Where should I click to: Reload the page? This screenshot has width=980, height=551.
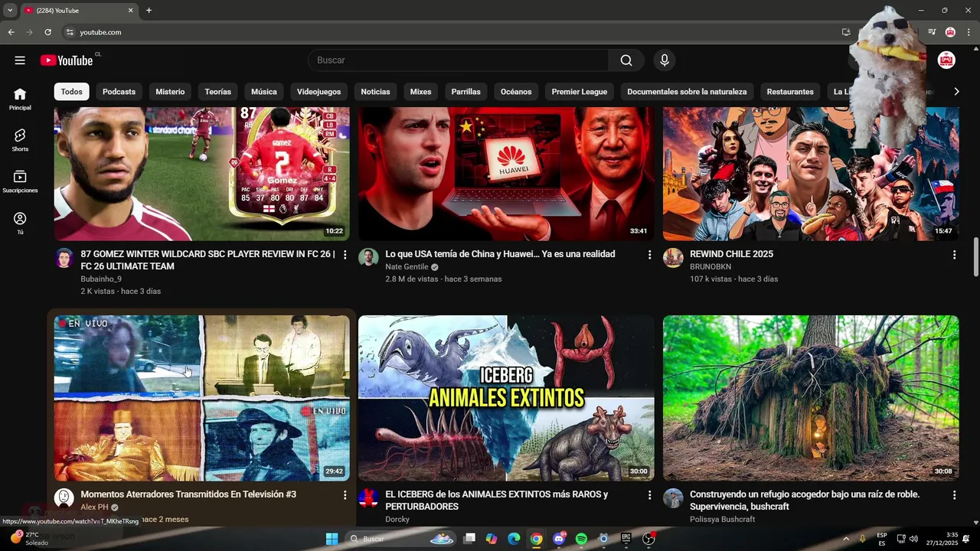(47, 32)
